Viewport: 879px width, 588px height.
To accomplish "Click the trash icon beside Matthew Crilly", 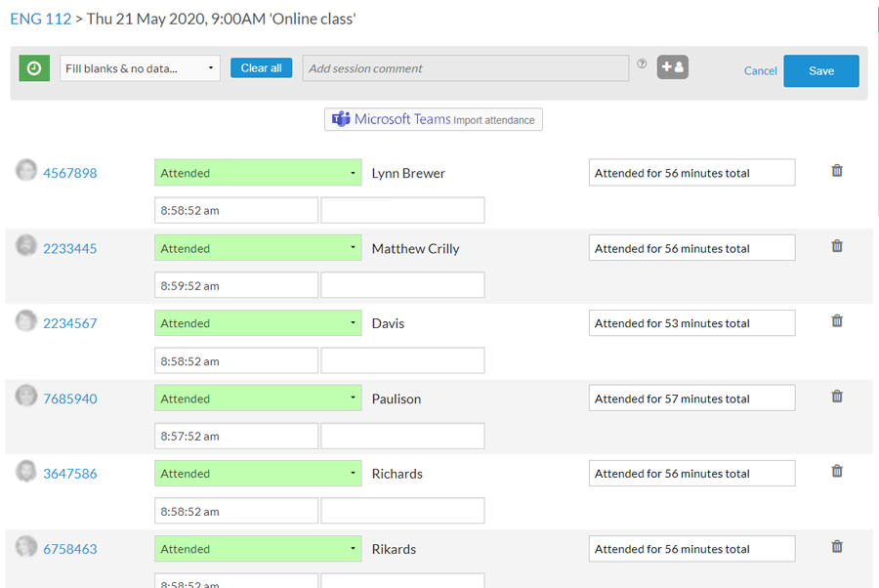I will [x=837, y=246].
